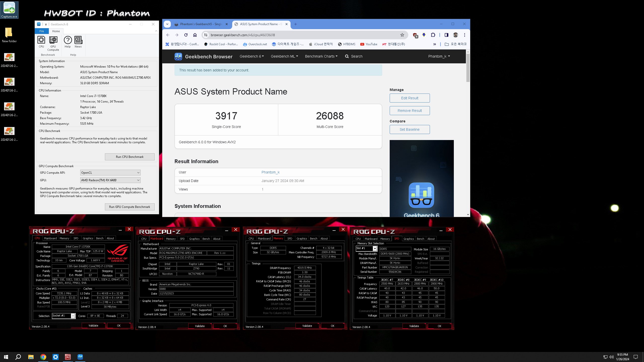The image size is (644, 362).
Task: Switch to Phantom's Geekbench5 Chrome tab
Action: tap(202, 24)
